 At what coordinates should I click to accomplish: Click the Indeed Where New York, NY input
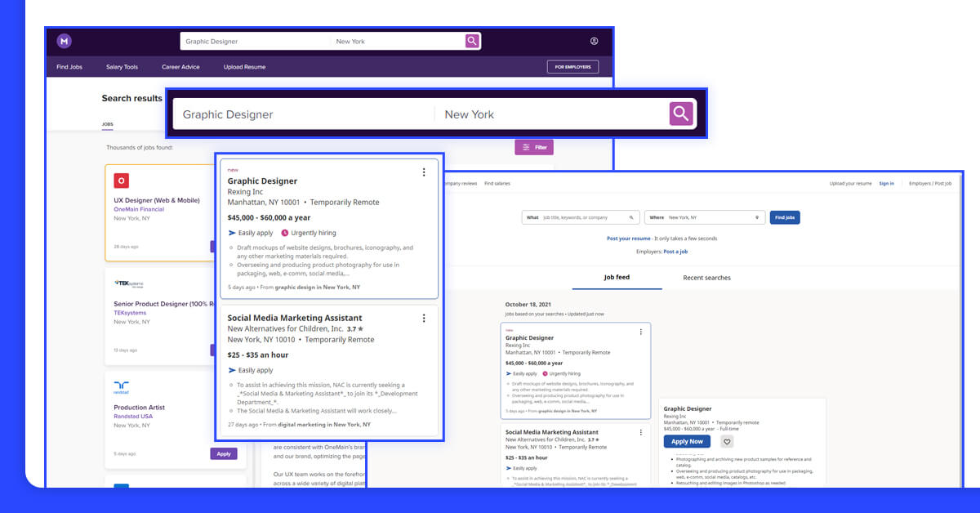[x=705, y=218]
